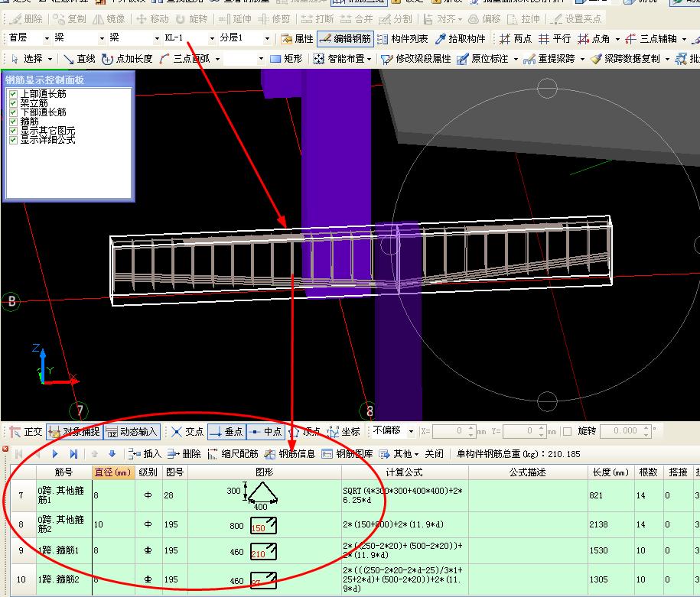Image resolution: width=700 pixels, height=597 pixels.
Task: Open the 其他 menu in rebar toolbar
Action: click(x=399, y=454)
